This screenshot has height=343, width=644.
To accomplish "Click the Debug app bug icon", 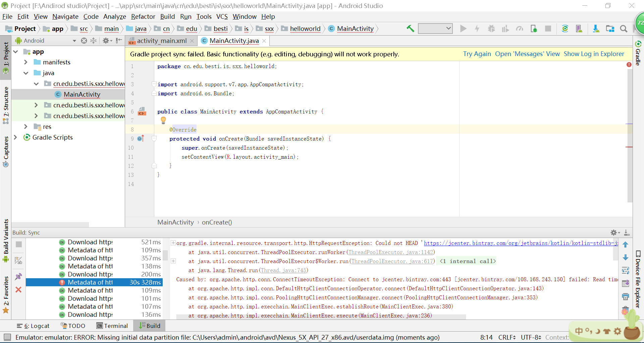I will (x=491, y=29).
